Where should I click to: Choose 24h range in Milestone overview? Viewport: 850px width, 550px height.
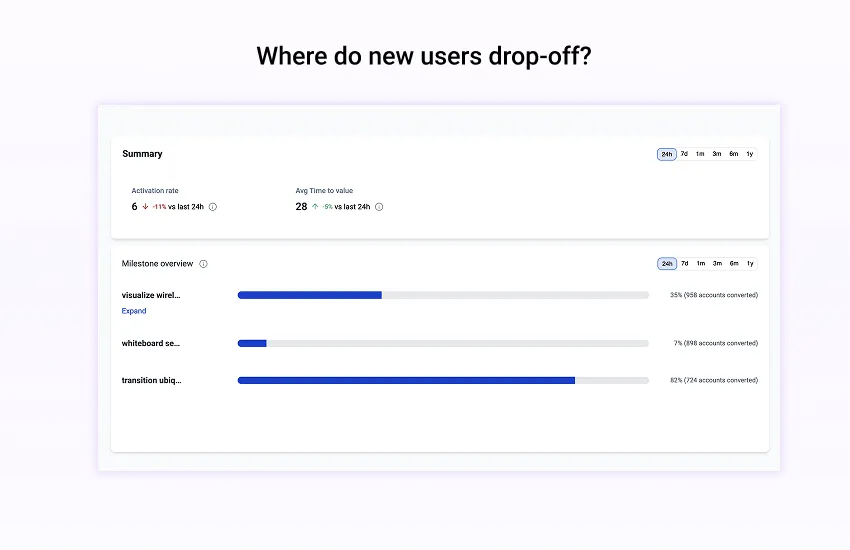(667, 264)
